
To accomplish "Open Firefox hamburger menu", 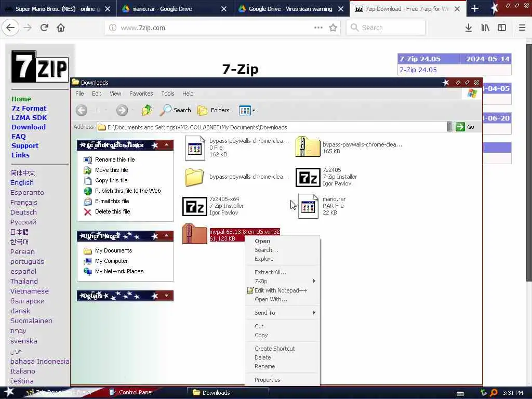I will point(522,28).
